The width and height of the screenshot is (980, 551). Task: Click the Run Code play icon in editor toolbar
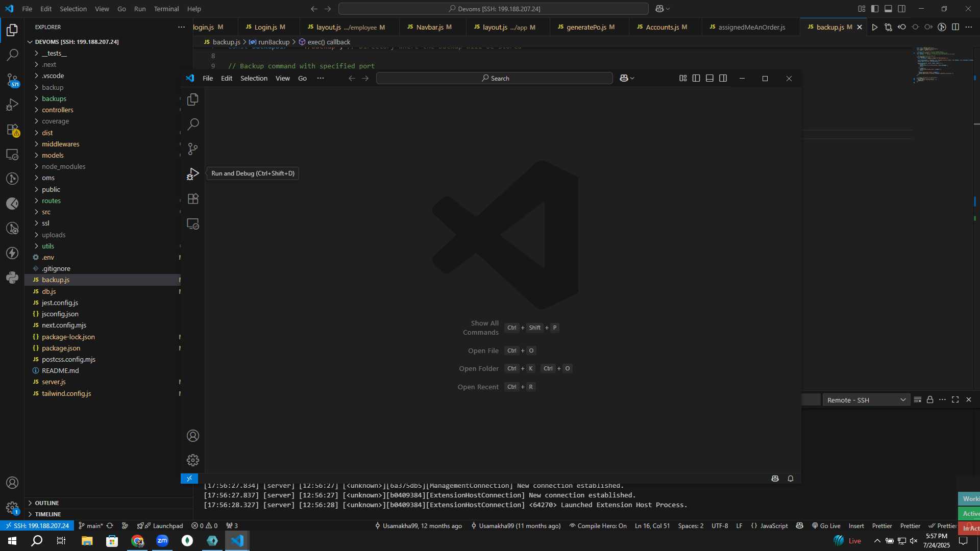pyautogui.click(x=875, y=27)
